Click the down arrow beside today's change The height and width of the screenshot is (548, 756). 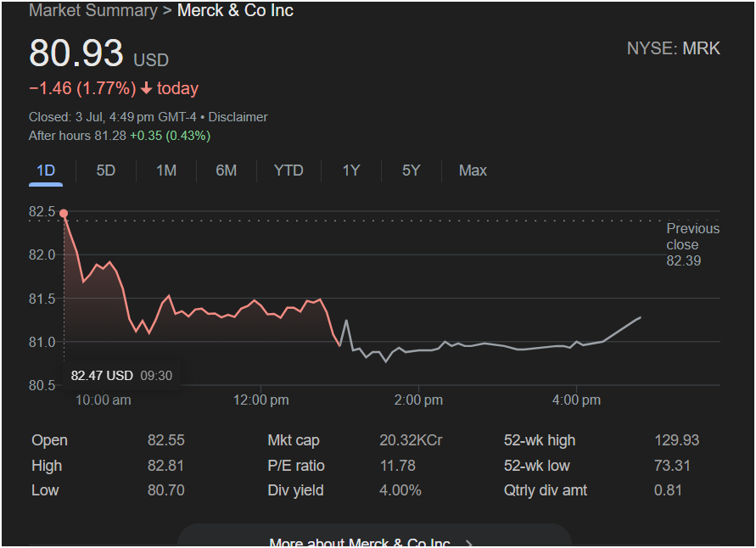pos(146,88)
